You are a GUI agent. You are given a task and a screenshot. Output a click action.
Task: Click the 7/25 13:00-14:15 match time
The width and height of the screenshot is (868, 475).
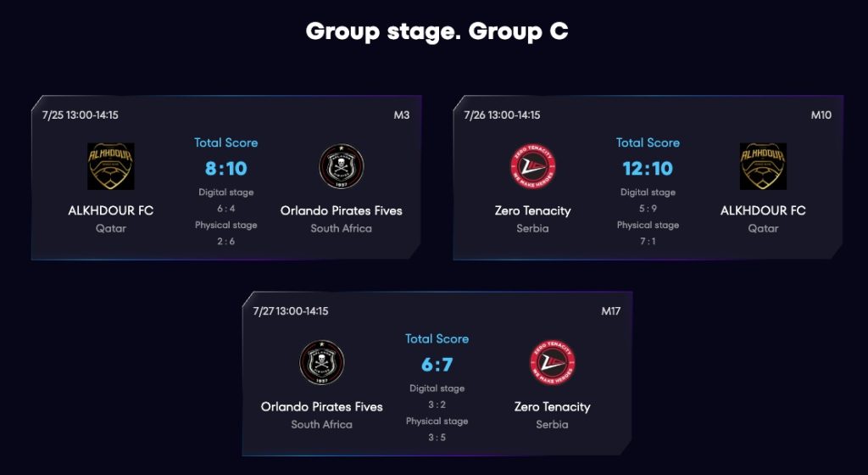pos(81,115)
